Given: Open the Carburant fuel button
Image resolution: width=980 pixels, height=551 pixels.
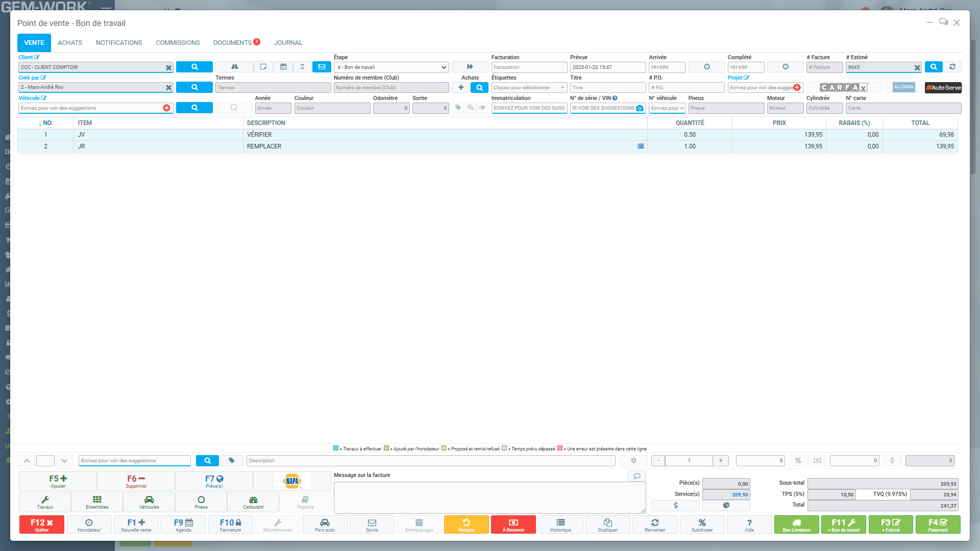Looking at the screenshot, I should click(253, 502).
